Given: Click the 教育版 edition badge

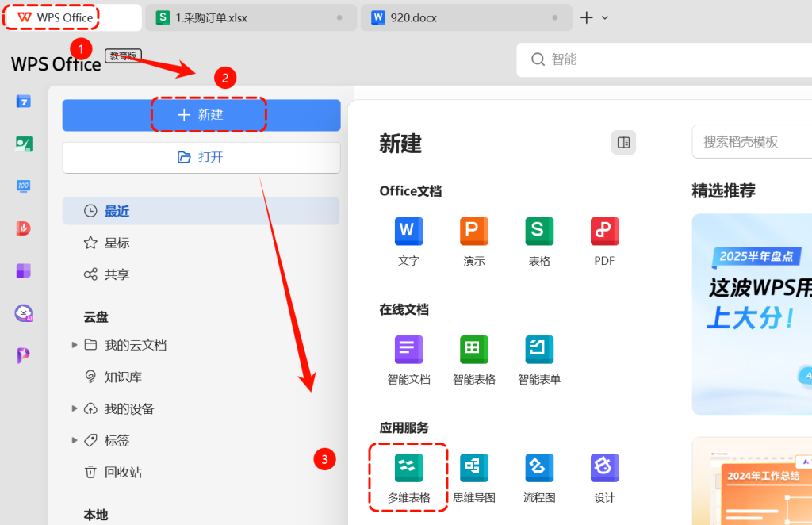Looking at the screenshot, I should (x=123, y=56).
